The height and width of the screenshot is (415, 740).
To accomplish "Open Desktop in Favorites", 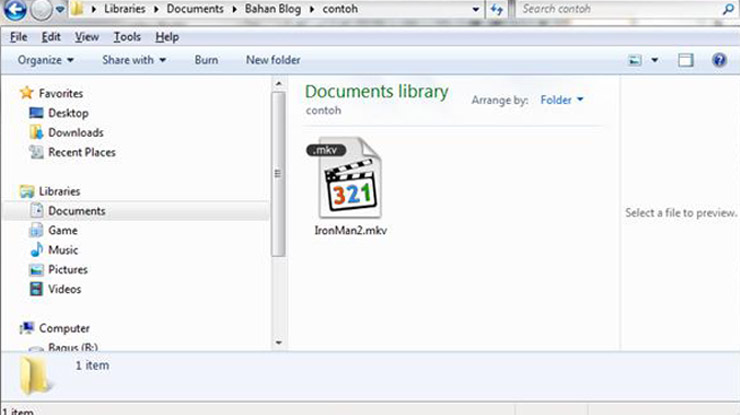I will coord(68,113).
